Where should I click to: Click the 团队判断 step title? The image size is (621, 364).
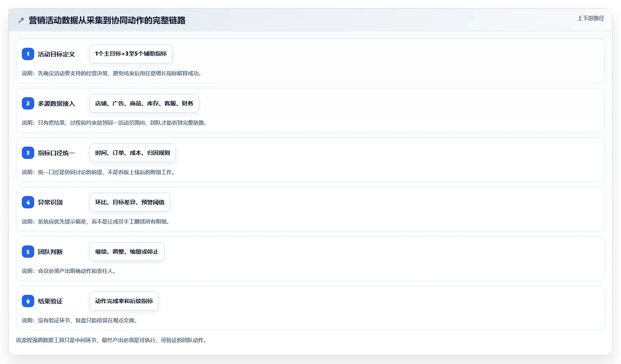(50, 252)
